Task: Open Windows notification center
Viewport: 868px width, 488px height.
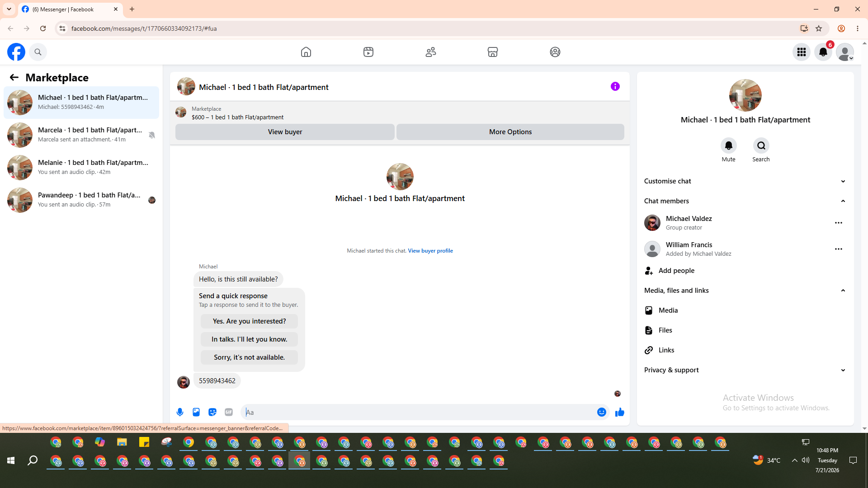Action: [853, 460]
